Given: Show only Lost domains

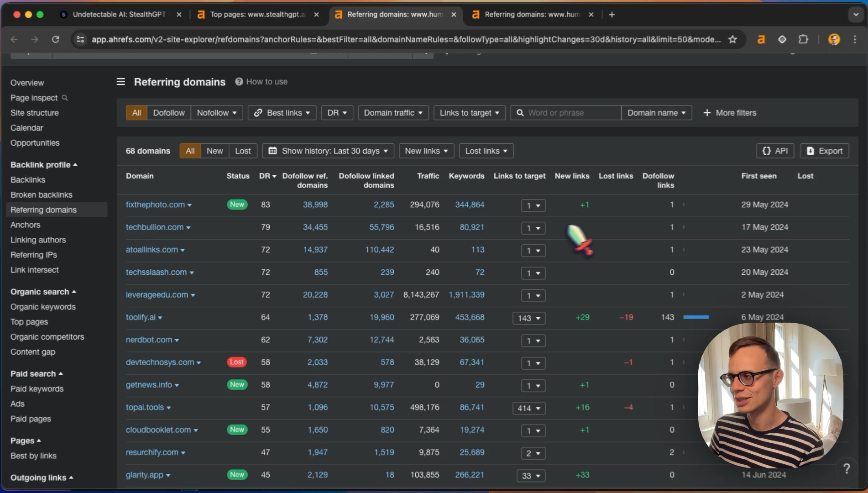Looking at the screenshot, I should pyautogui.click(x=243, y=151).
